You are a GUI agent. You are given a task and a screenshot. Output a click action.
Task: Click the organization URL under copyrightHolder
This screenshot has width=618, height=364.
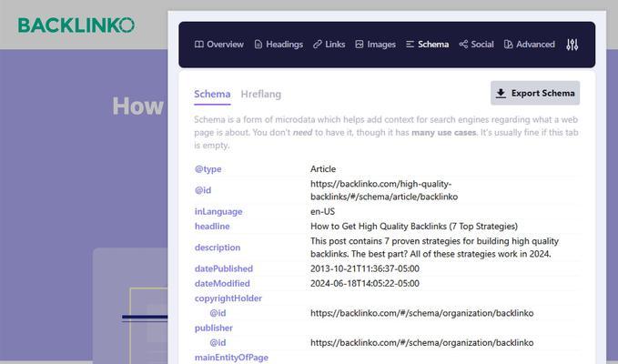[x=421, y=313]
